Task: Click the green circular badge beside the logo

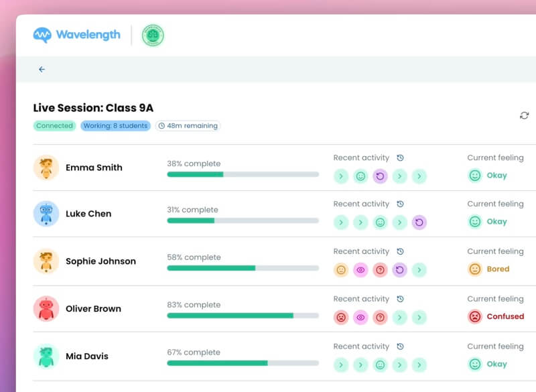Action: 153,35
